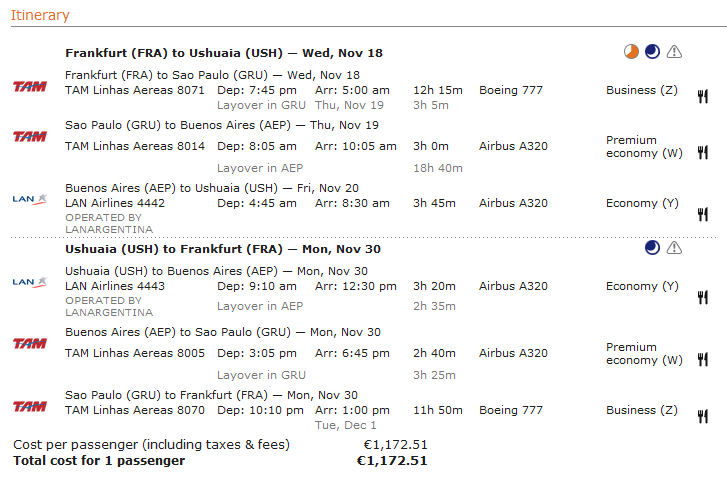Screen dimensions: 727x477
Task: Click meal icon for TAM flight 8070
Action: pos(703,416)
